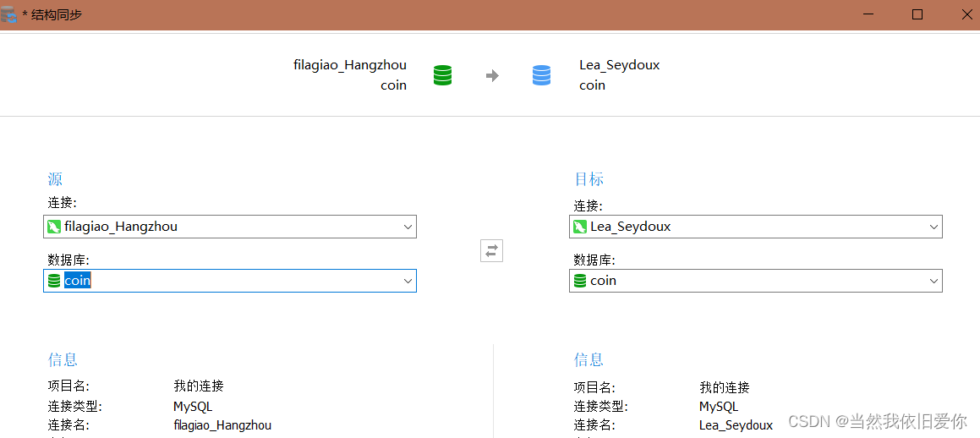
Task: Click target 连接名 value Lea_Seydoux
Action: point(736,425)
